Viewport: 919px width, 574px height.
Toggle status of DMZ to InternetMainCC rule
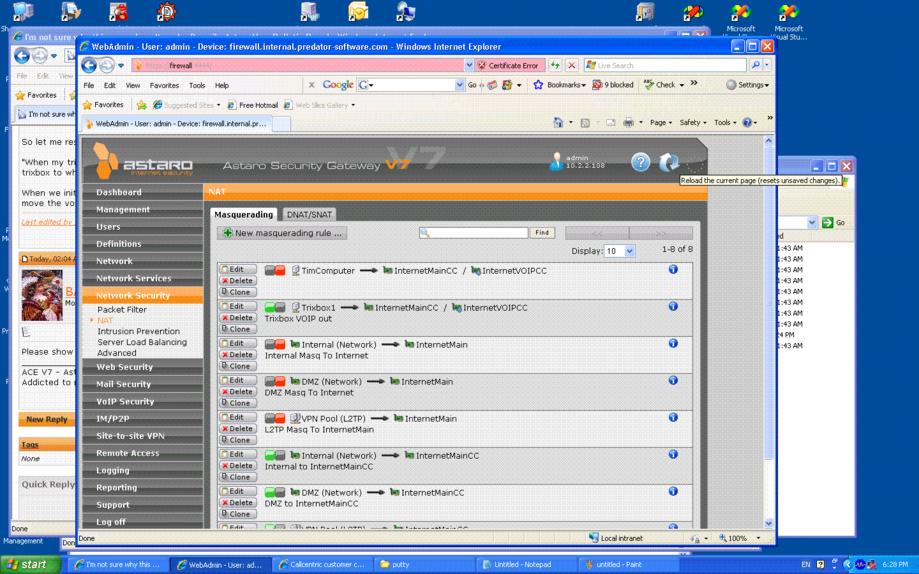pyautogui.click(x=275, y=492)
